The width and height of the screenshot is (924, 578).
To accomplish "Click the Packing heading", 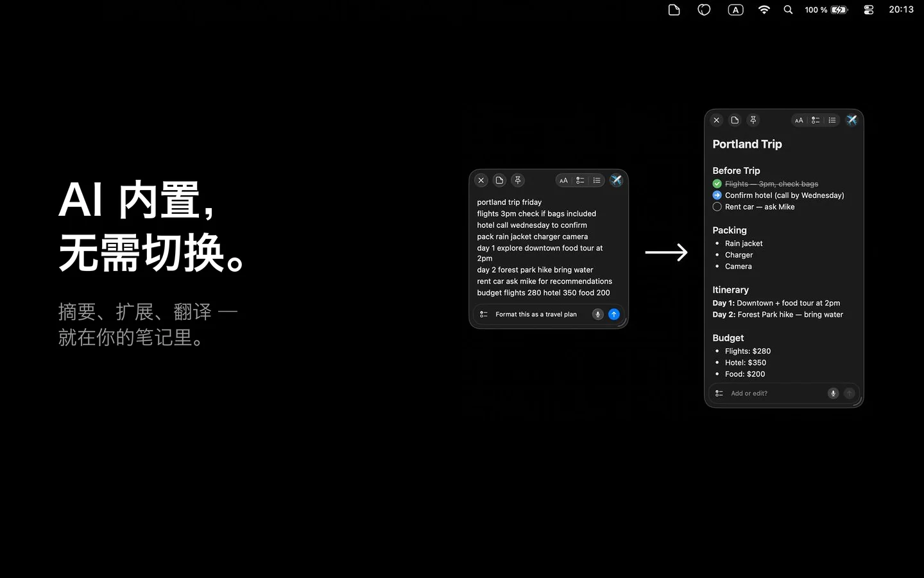I will [730, 230].
